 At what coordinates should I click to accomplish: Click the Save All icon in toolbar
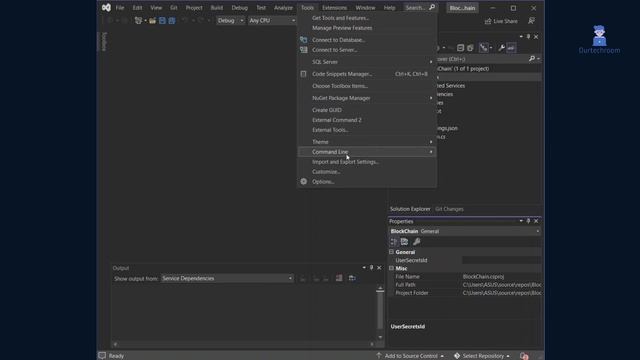tap(172, 20)
